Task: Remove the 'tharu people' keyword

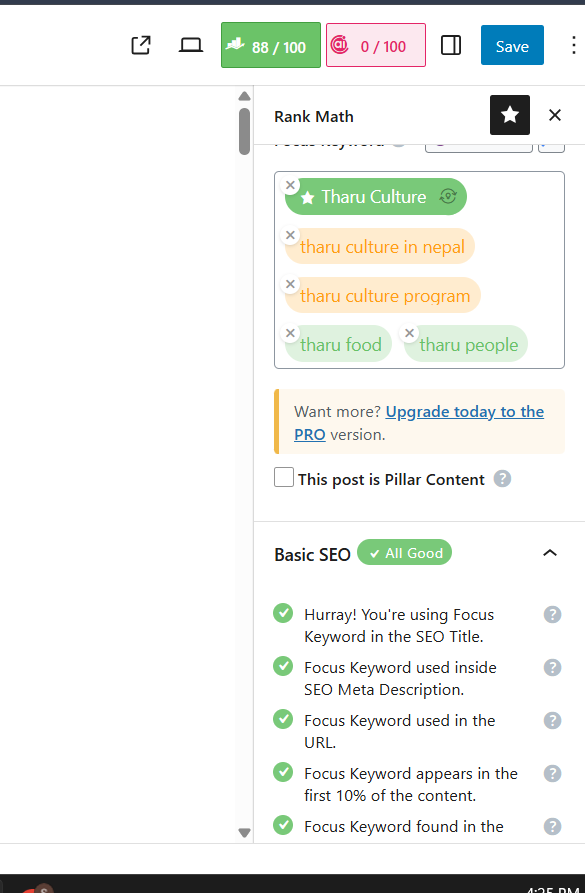Action: coord(409,333)
